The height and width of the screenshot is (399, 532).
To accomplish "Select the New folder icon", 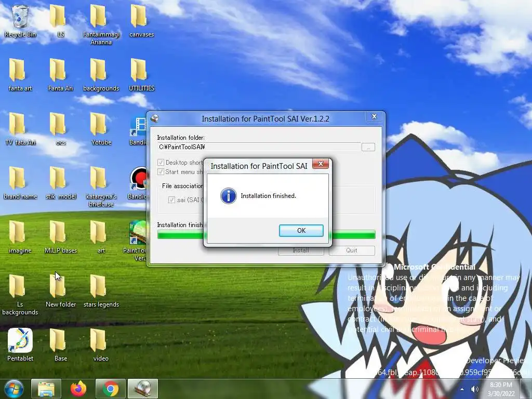I will pyautogui.click(x=60, y=291).
